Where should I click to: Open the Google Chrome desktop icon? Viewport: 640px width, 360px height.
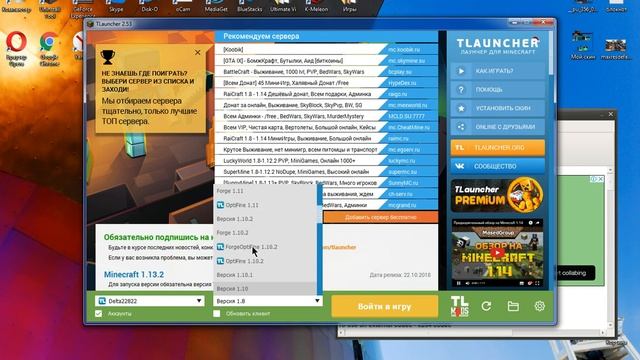(49, 48)
